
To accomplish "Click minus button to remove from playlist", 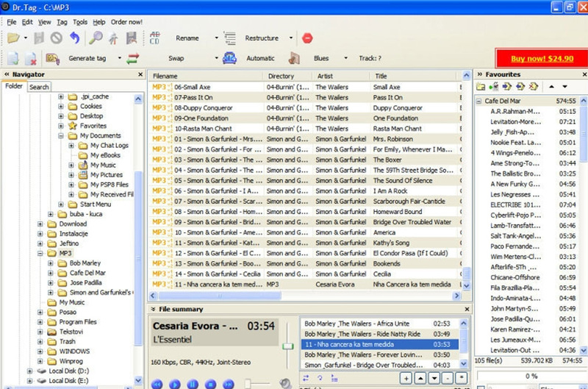I will pyautogui.click(x=448, y=378).
